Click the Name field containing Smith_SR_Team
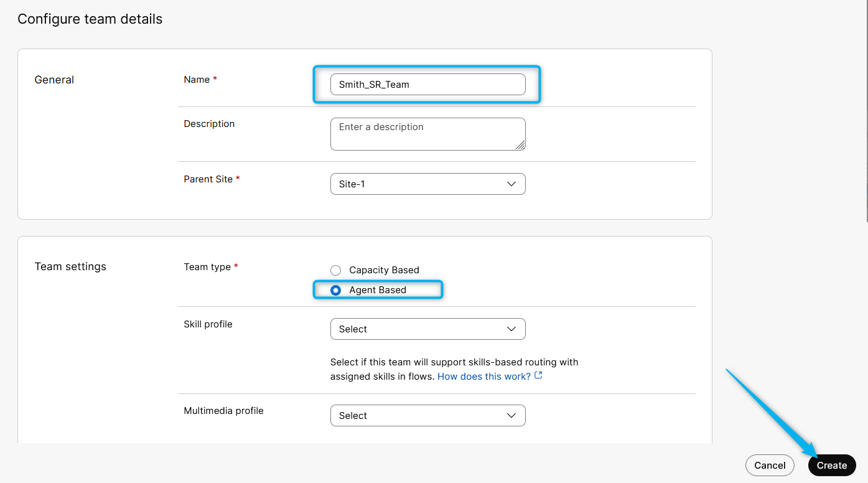The image size is (868, 483). tap(427, 85)
